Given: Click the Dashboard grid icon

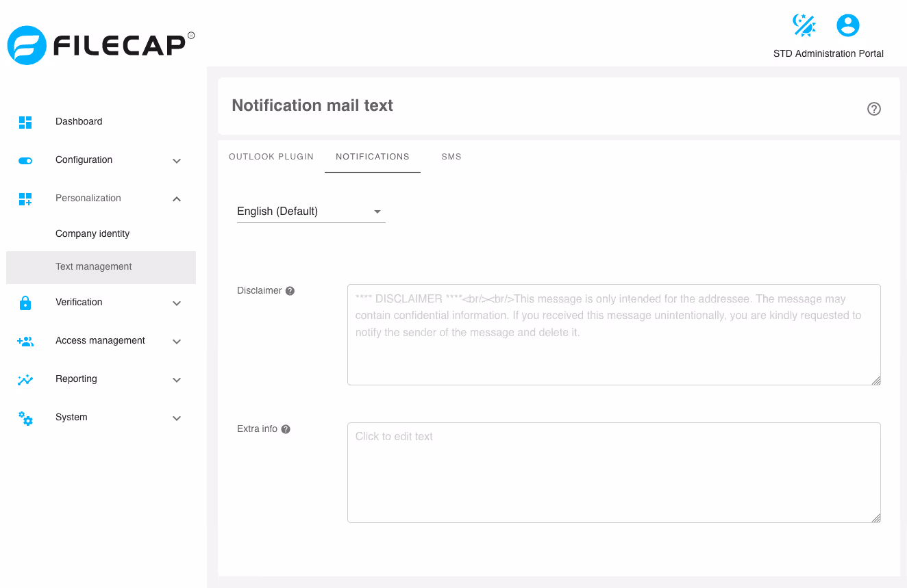Looking at the screenshot, I should click(25, 122).
